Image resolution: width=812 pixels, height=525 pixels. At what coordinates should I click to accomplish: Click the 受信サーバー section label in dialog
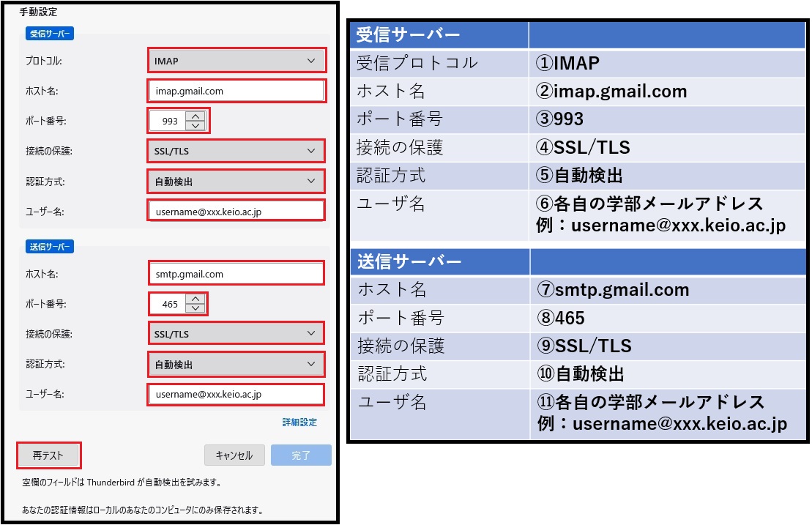50,34
